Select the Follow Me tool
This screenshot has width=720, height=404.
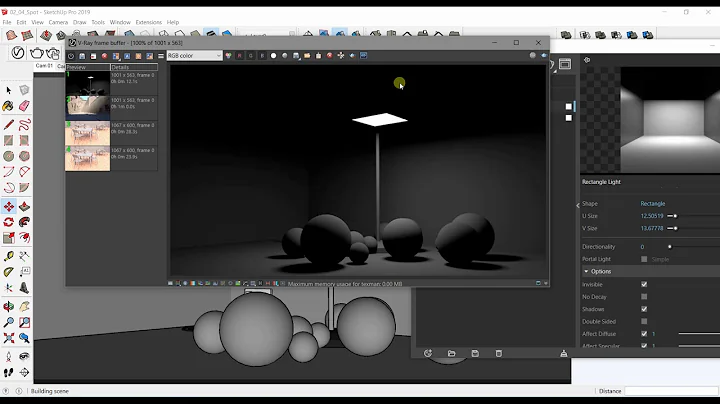coord(24,222)
